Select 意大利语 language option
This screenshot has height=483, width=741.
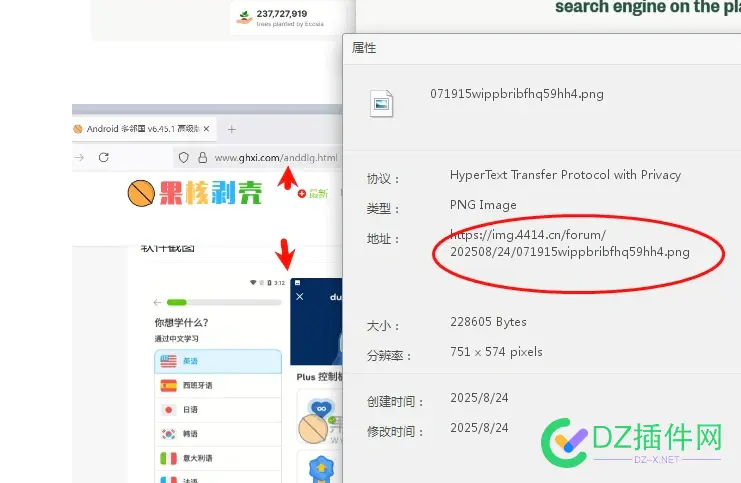(x=218, y=457)
